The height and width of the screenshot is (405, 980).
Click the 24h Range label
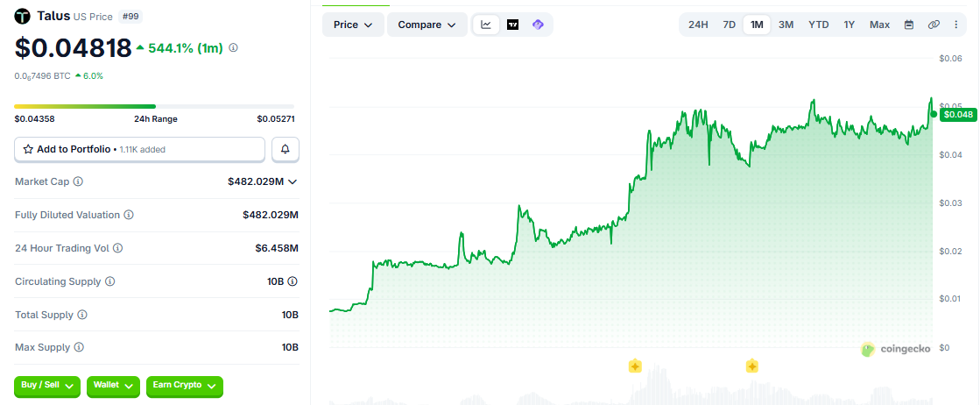[156, 119]
